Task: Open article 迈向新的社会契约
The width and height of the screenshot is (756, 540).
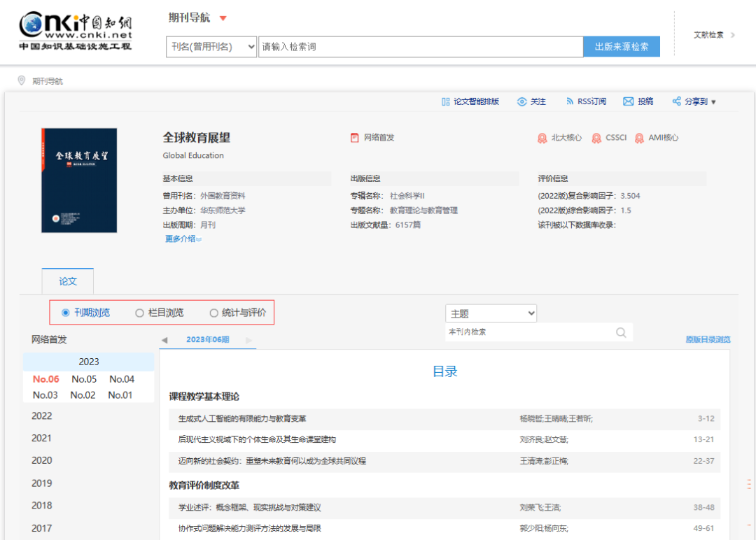Action: tap(272, 461)
